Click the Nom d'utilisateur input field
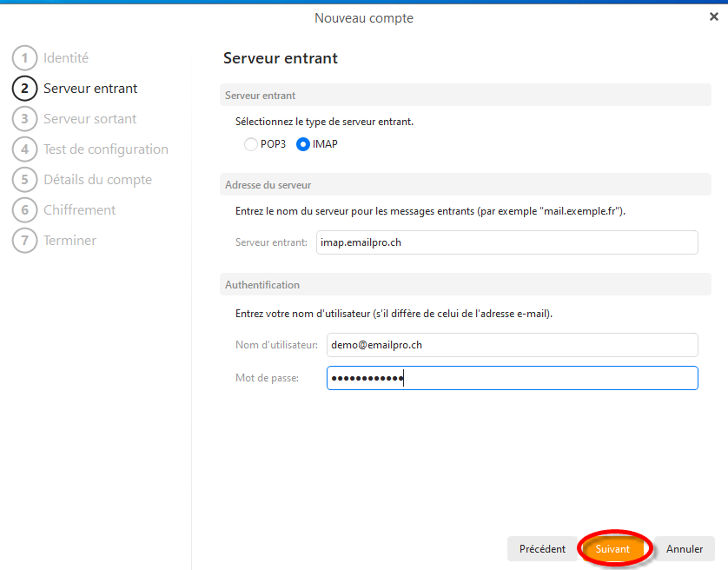Screen dimensions: 728x570 [x=512, y=345]
